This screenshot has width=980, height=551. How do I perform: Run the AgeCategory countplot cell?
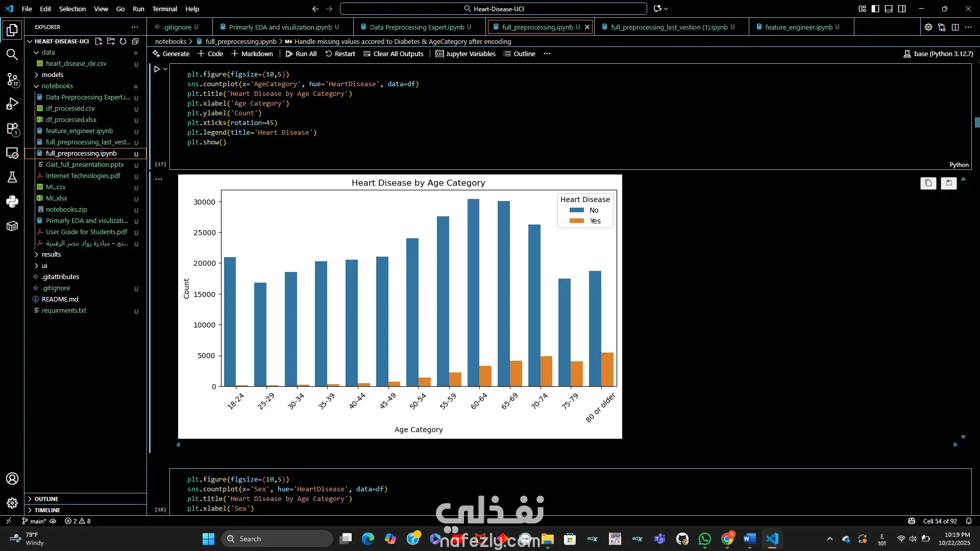157,69
